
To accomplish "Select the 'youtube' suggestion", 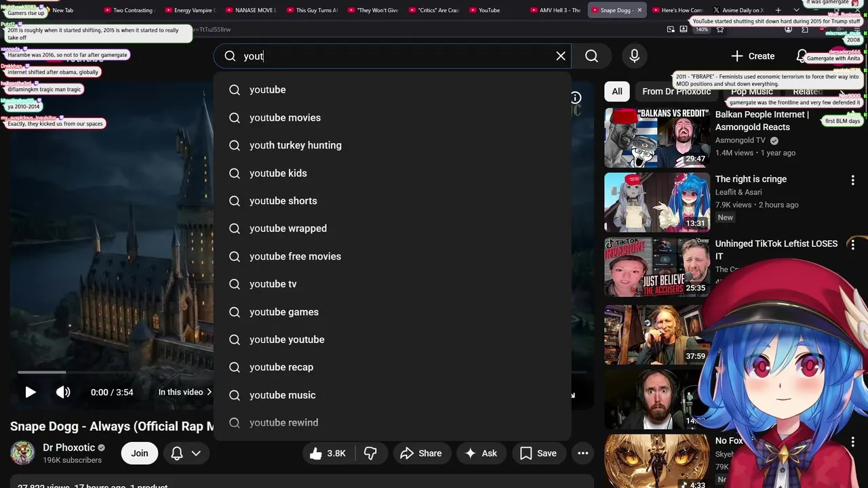I will 392,89.
